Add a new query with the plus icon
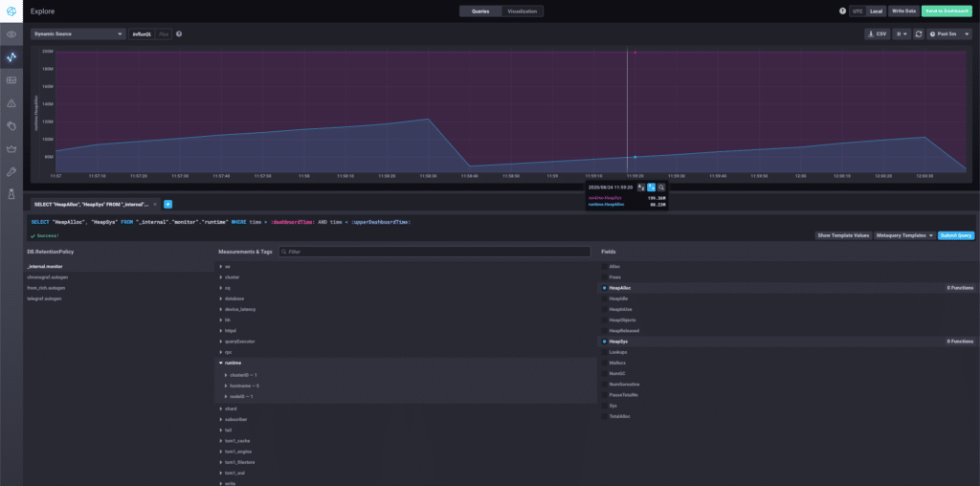This screenshot has width=980, height=486. [x=167, y=205]
